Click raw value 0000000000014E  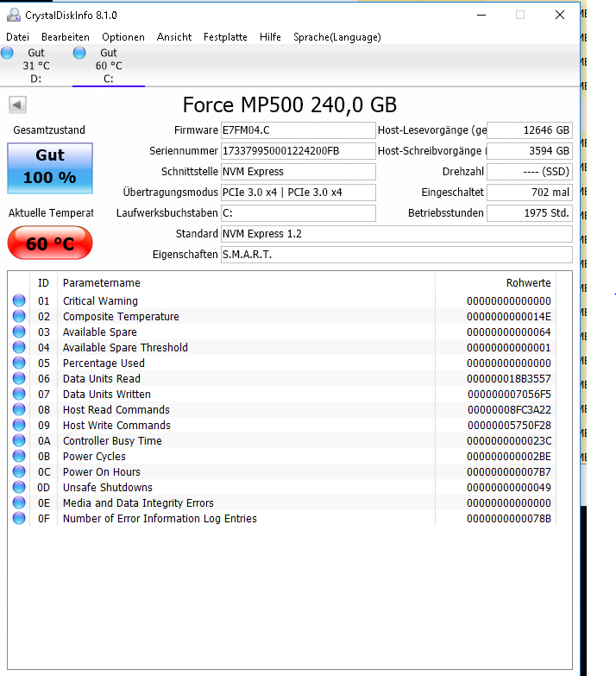pyautogui.click(x=509, y=317)
